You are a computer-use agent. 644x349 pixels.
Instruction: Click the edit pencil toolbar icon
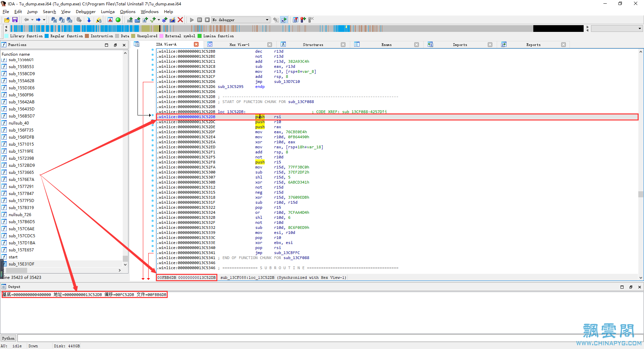tap(172, 20)
